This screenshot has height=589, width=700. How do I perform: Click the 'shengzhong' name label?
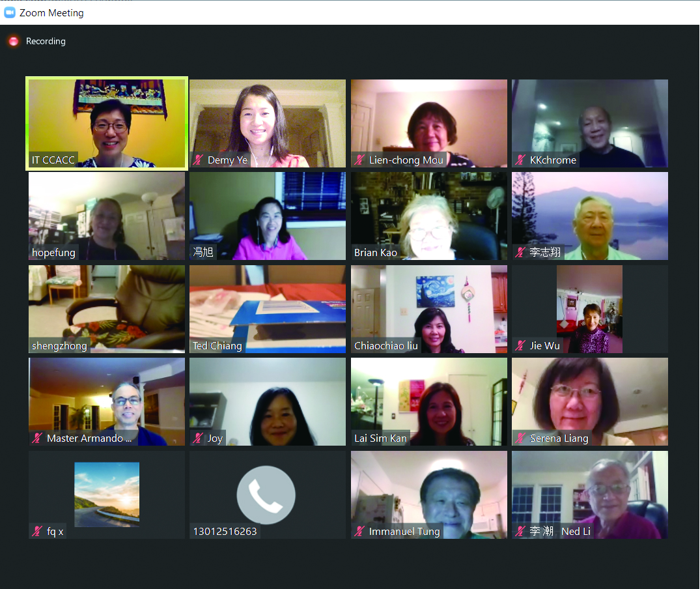coord(59,345)
